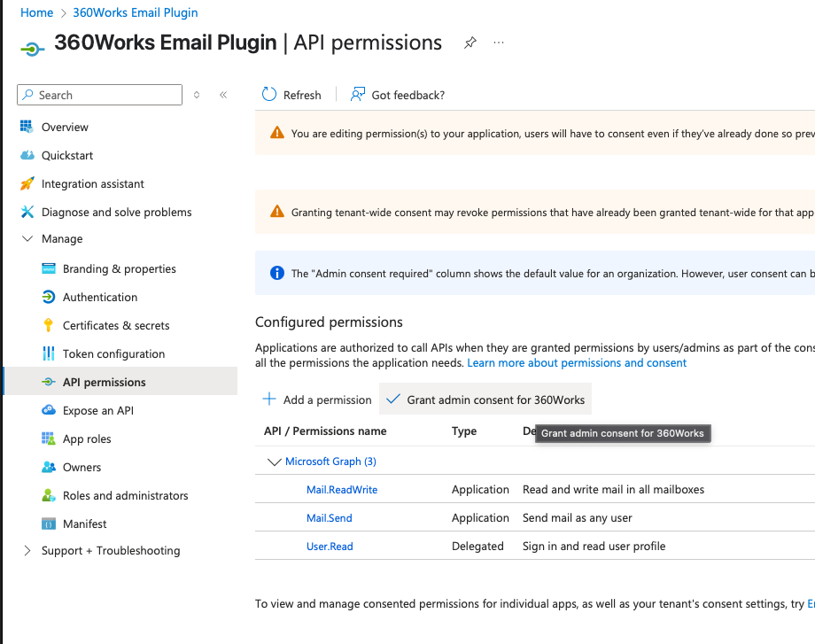Click the API permissions sidebar icon
The image size is (815, 644).
coord(49,382)
